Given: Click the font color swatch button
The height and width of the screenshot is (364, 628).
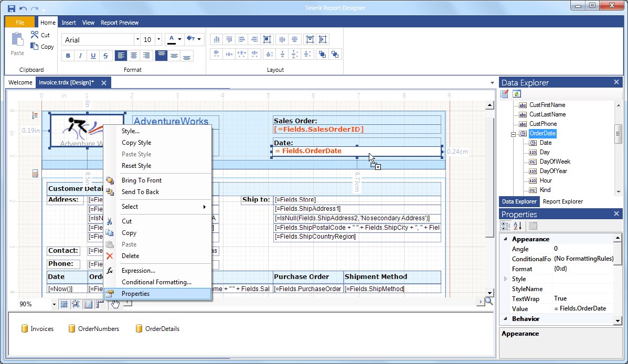Looking at the screenshot, I should pyautogui.click(x=172, y=39).
